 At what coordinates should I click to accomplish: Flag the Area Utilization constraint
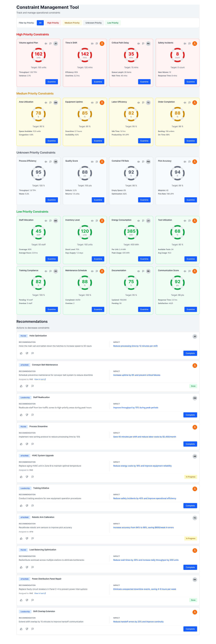coord(50,103)
